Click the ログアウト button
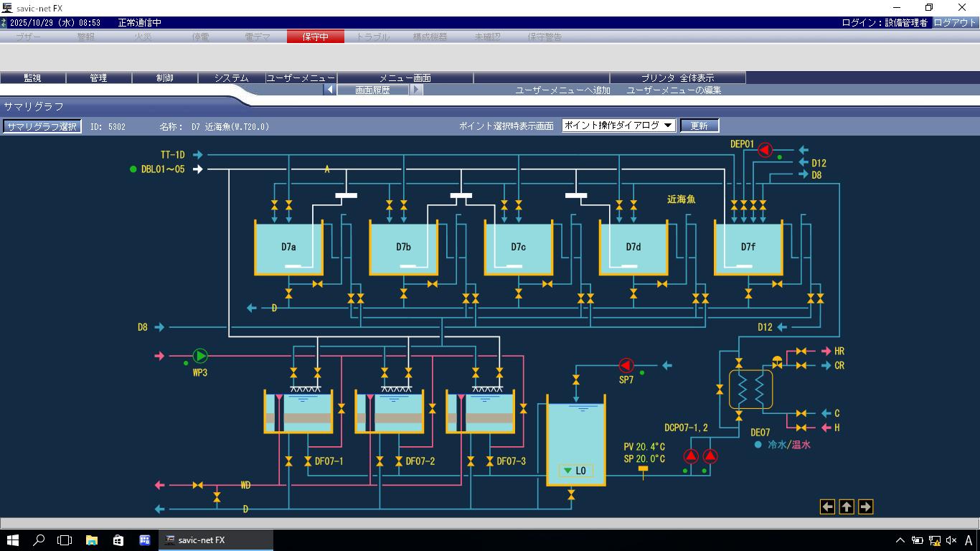Screen dimensions: 980x551 point(954,23)
